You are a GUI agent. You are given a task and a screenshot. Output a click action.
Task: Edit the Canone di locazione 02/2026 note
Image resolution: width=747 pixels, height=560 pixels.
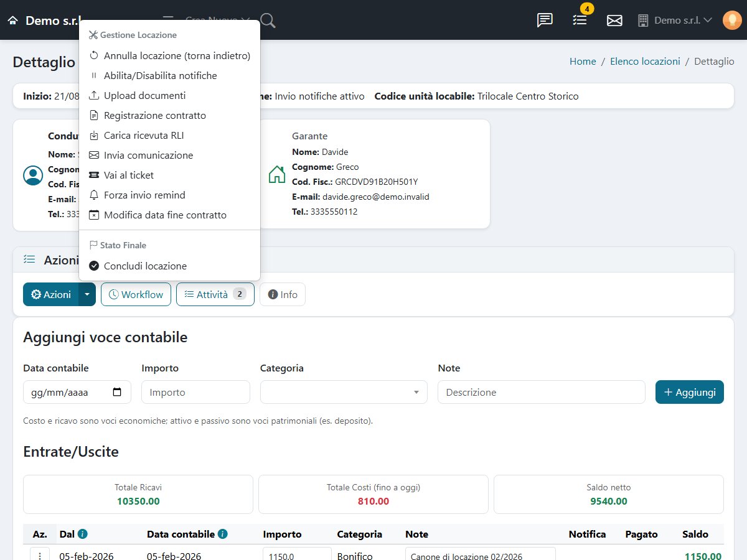point(480,556)
